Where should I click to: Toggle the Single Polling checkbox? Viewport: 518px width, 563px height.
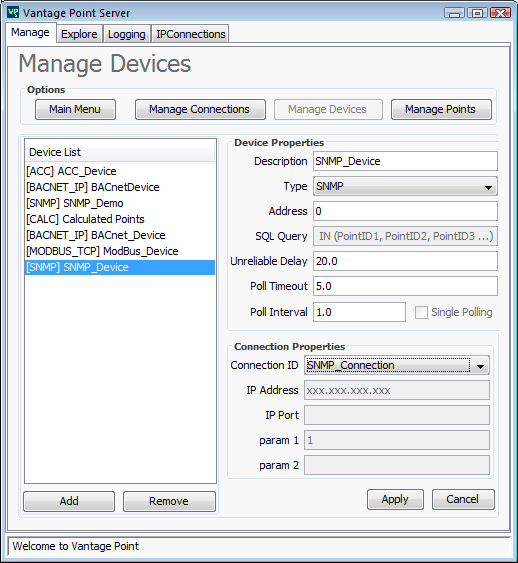point(421,312)
